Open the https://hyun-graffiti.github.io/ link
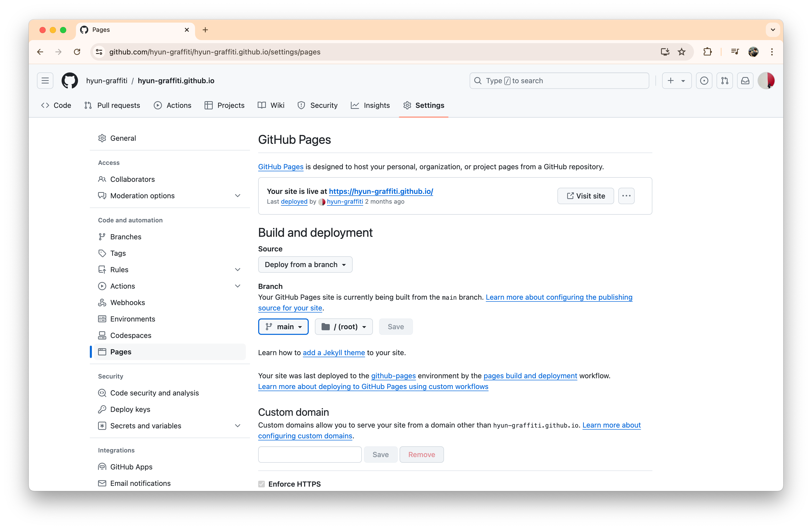The height and width of the screenshot is (529, 812). coord(381,191)
